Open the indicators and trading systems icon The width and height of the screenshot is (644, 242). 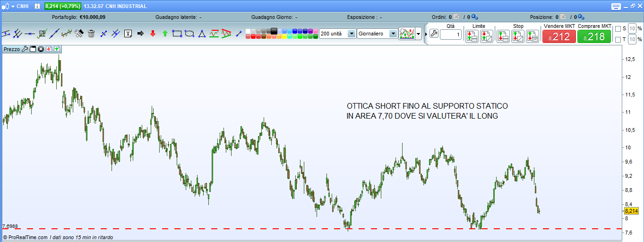tap(406, 34)
